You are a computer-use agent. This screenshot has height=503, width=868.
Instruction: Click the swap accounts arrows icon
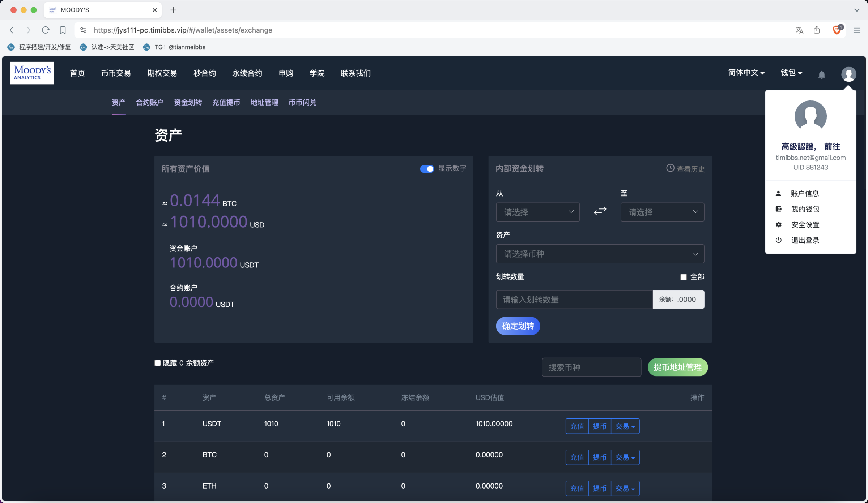pos(600,211)
